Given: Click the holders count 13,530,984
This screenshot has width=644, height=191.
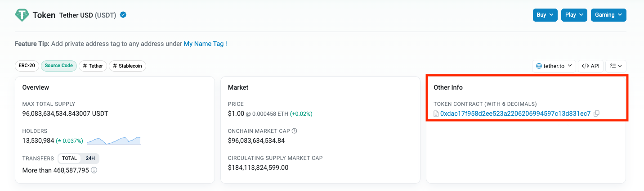Looking at the screenshot, I should (38, 141).
